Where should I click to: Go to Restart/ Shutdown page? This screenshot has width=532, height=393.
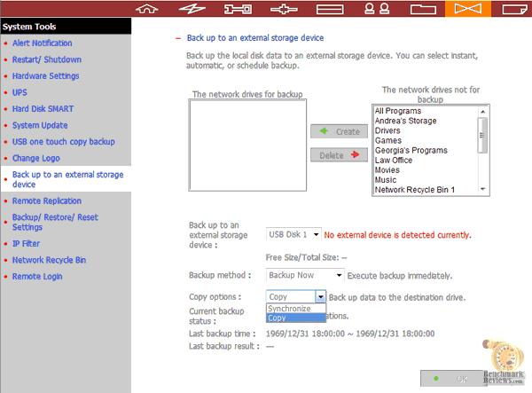pyautogui.click(x=47, y=59)
